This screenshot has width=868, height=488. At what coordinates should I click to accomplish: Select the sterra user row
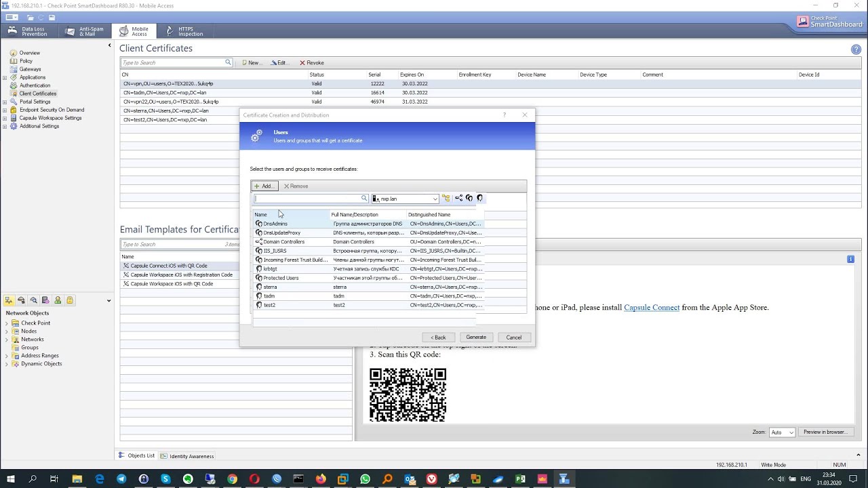368,287
